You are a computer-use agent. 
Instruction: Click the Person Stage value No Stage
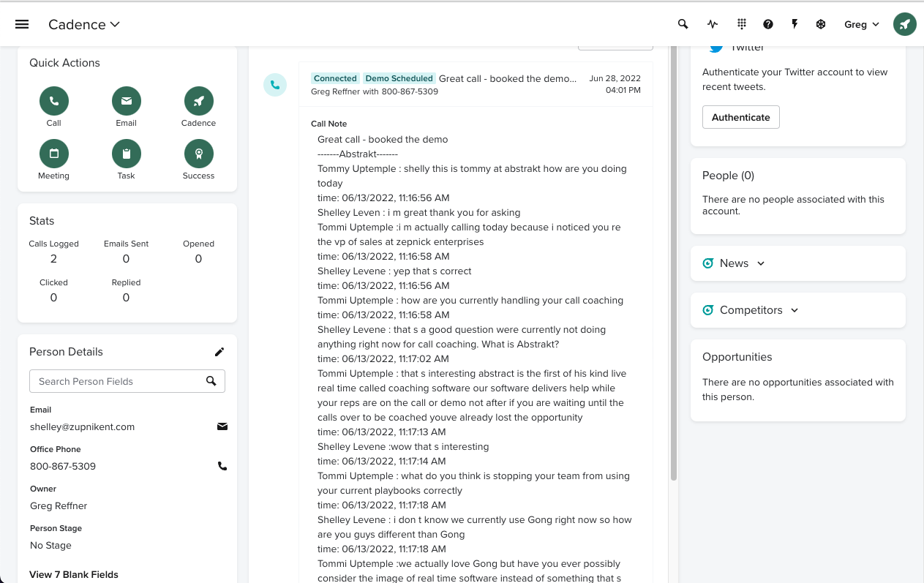(50, 545)
